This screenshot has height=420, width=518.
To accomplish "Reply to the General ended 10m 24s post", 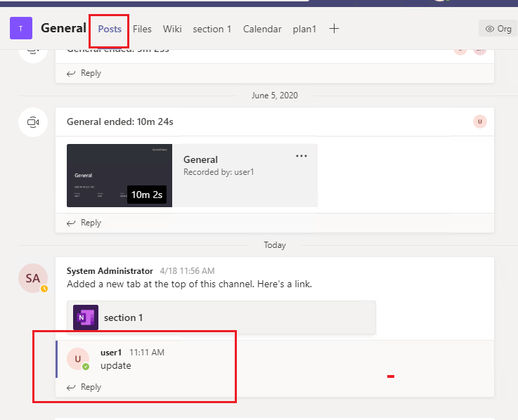I will coord(84,223).
